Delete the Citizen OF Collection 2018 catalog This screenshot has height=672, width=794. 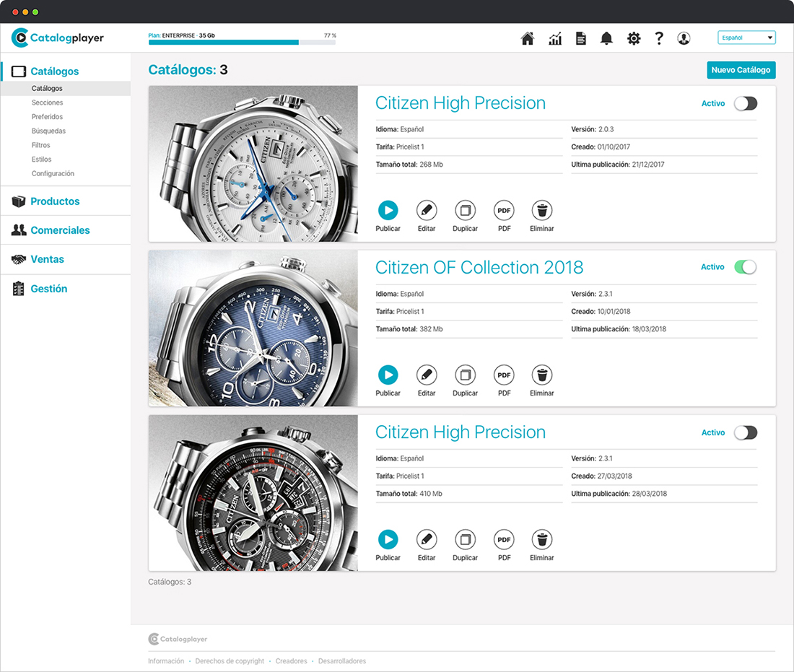tap(542, 375)
